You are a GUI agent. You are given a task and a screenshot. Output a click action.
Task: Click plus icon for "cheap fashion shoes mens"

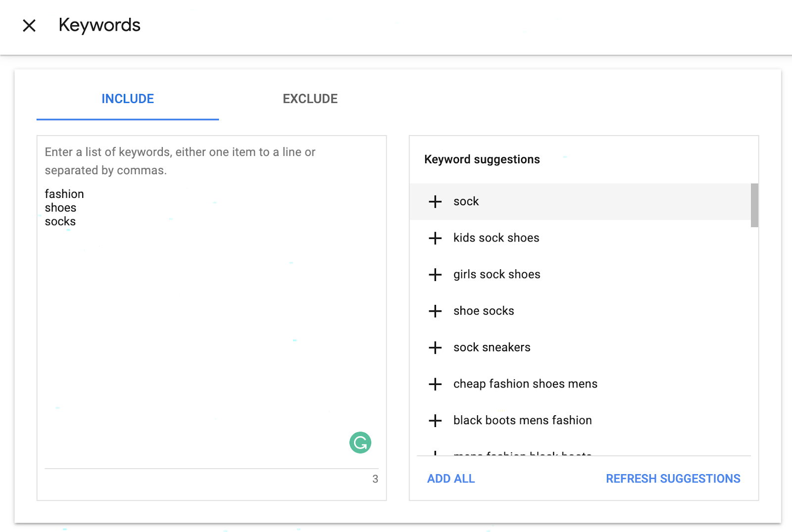pos(435,384)
